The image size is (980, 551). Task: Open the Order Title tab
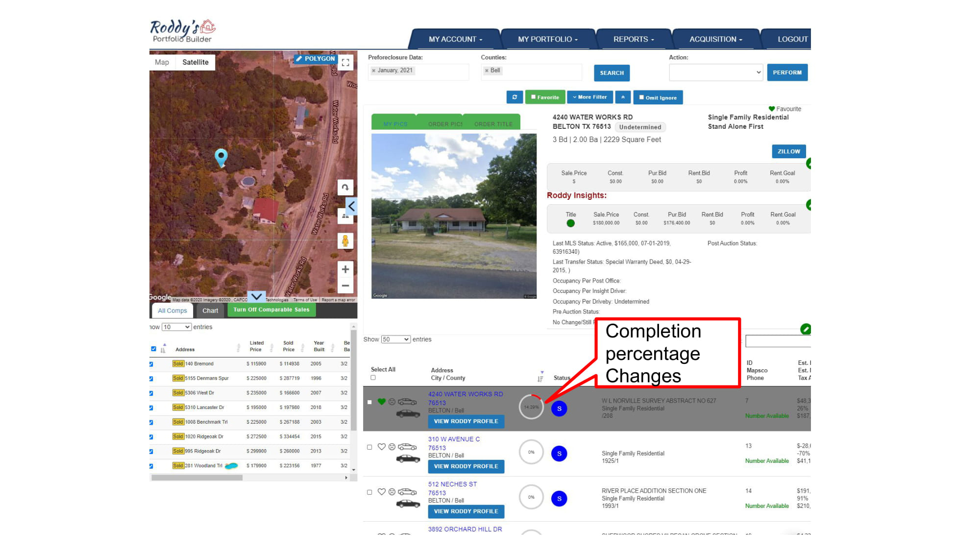[493, 124]
